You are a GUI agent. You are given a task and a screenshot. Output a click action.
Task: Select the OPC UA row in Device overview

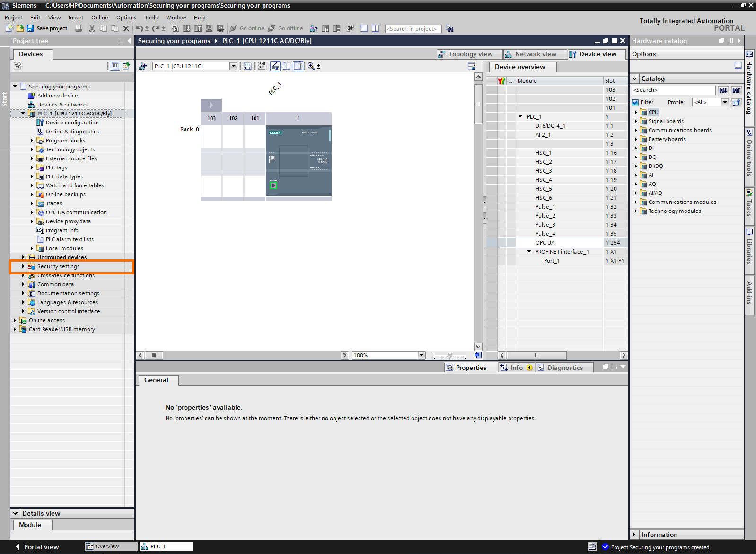click(x=557, y=243)
